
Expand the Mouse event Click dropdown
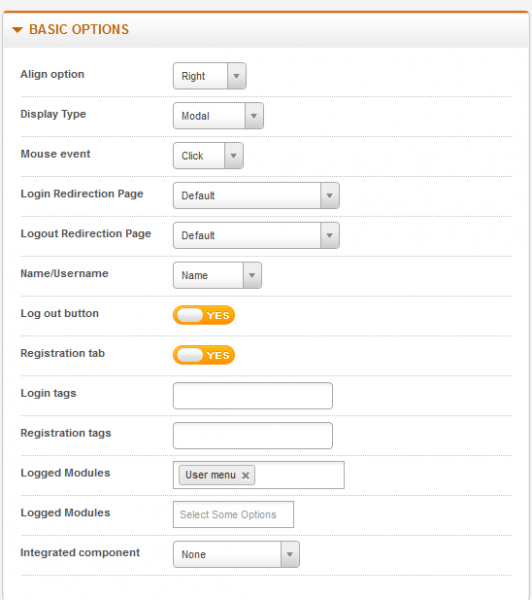click(208, 155)
